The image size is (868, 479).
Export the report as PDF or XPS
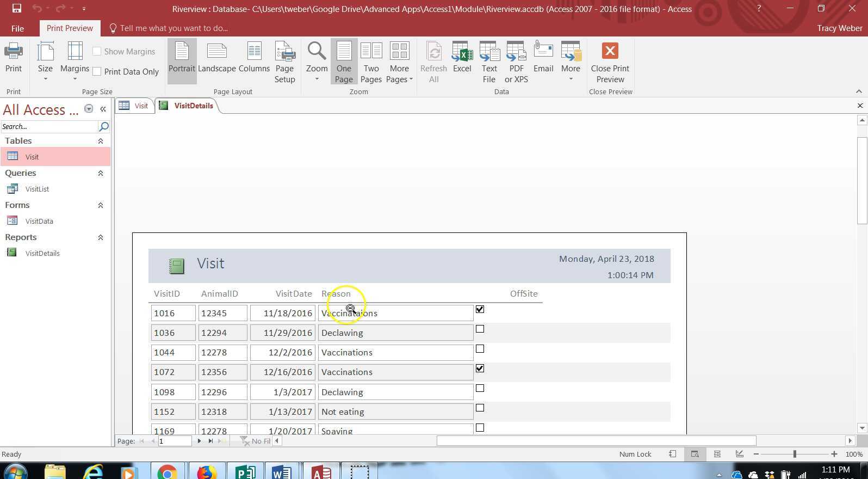tap(516, 62)
